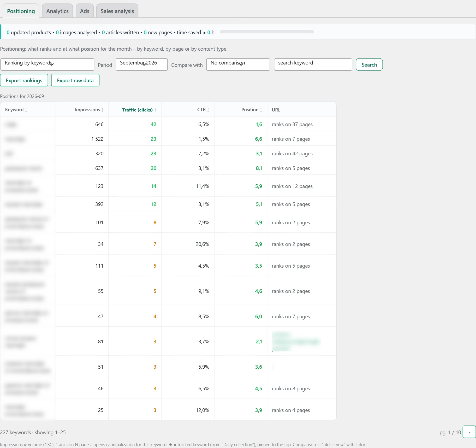Image resolution: width=476 pixels, height=448 pixels.
Task: Sort table by Position column
Action: pyautogui.click(x=252, y=110)
